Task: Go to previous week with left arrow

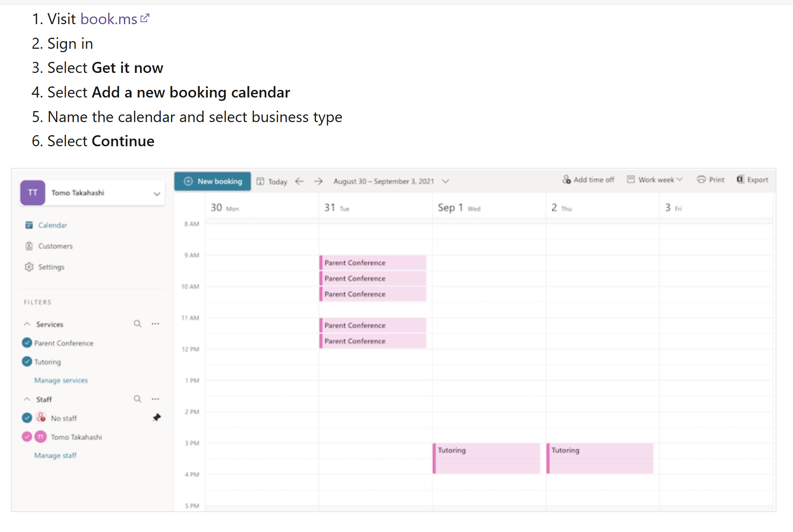Action: [300, 181]
